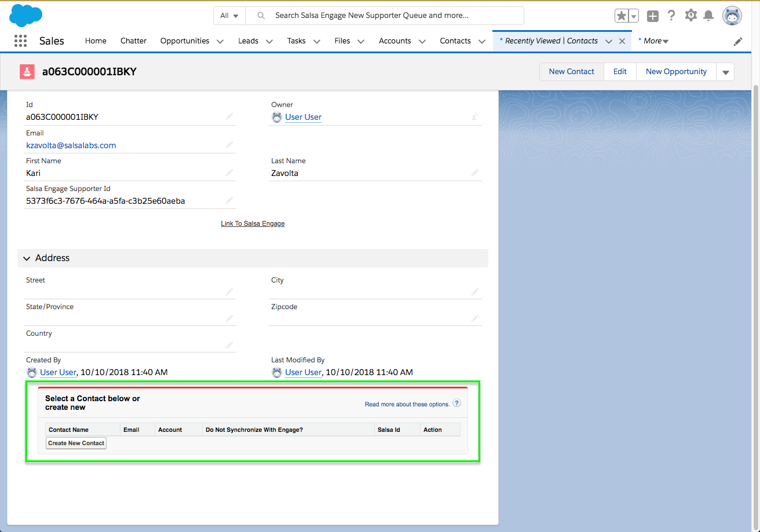Switch to the Leads tab
The image size is (760, 532).
[248, 41]
